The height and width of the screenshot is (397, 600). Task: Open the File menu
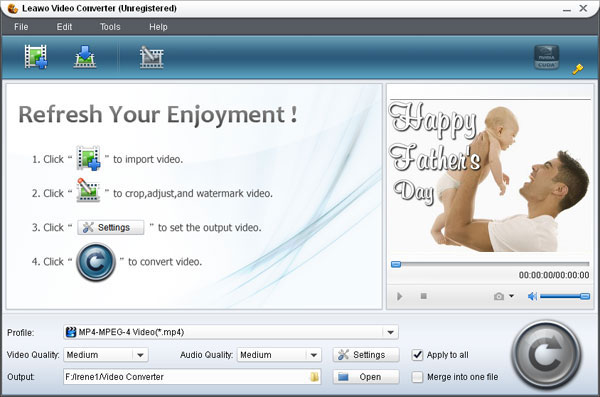(x=21, y=27)
